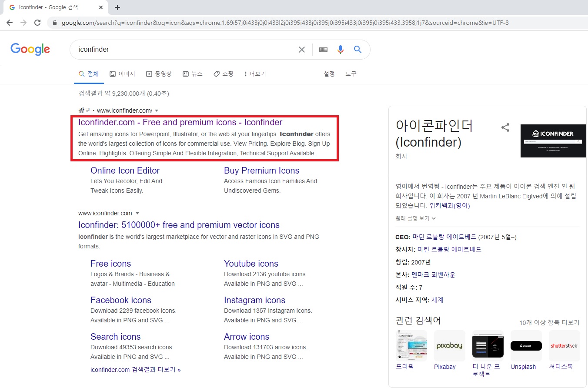Click the blue magnifier search button
The width and height of the screenshot is (588, 388).
[x=358, y=50]
